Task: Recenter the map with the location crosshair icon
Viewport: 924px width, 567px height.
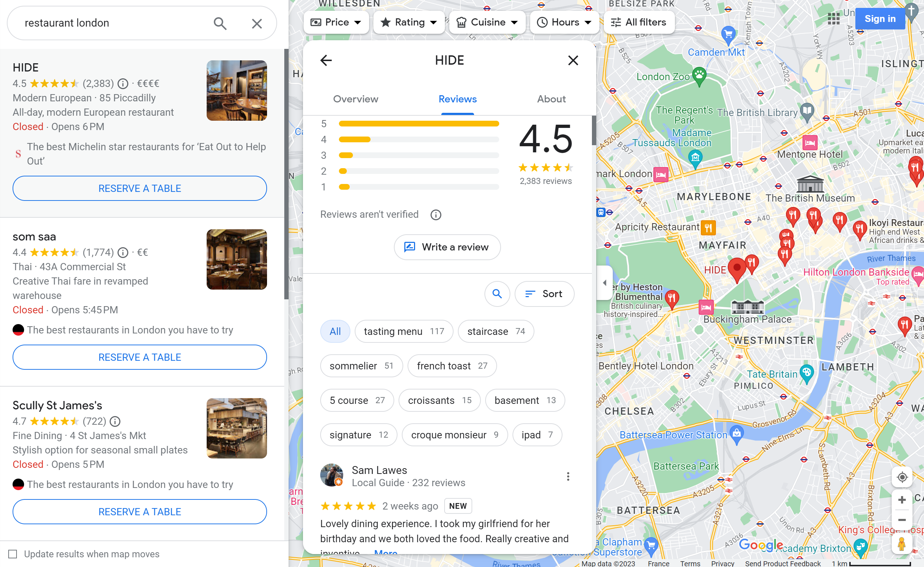Action: [902, 478]
